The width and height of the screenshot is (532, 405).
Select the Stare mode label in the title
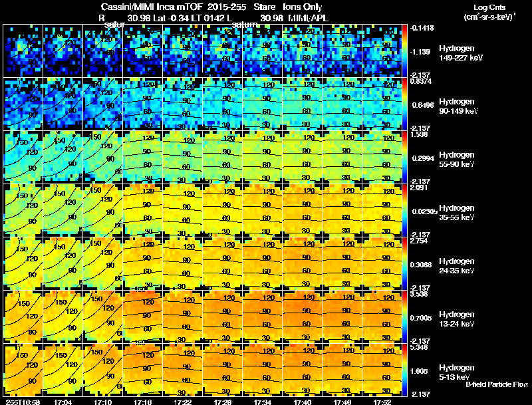264,7
